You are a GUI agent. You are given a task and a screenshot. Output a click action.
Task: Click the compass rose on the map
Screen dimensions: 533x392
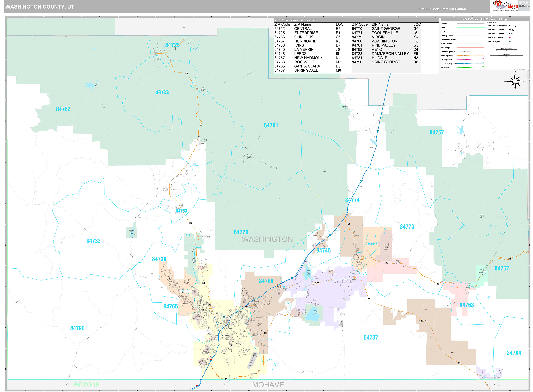coord(515,81)
